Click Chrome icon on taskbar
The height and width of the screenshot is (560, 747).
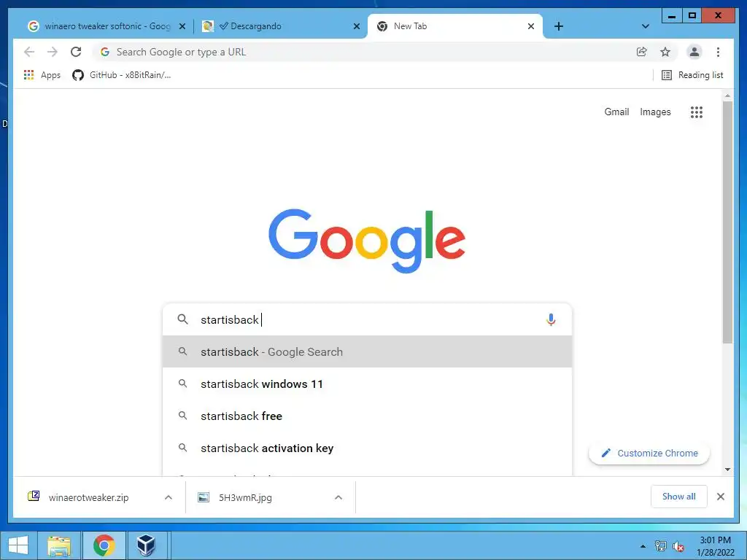click(104, 545)
